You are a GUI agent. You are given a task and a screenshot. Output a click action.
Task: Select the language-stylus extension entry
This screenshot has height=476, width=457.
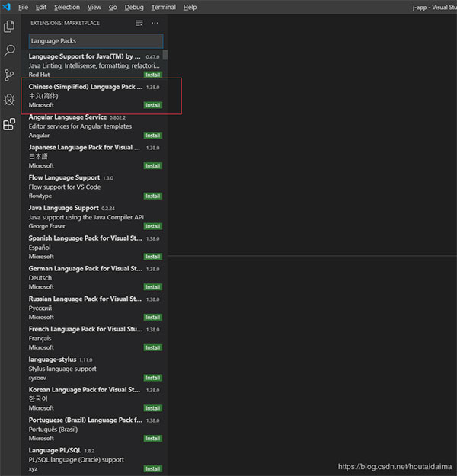click(x=84, y=368)
